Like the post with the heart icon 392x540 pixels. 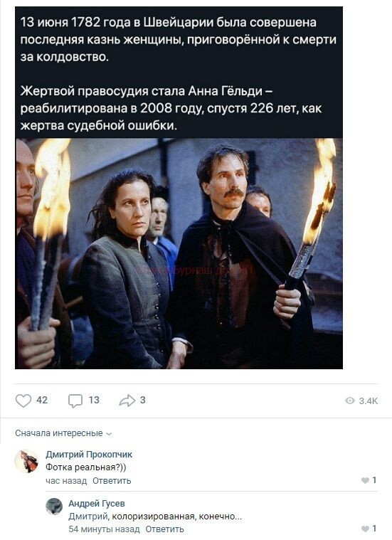[23, 401]
